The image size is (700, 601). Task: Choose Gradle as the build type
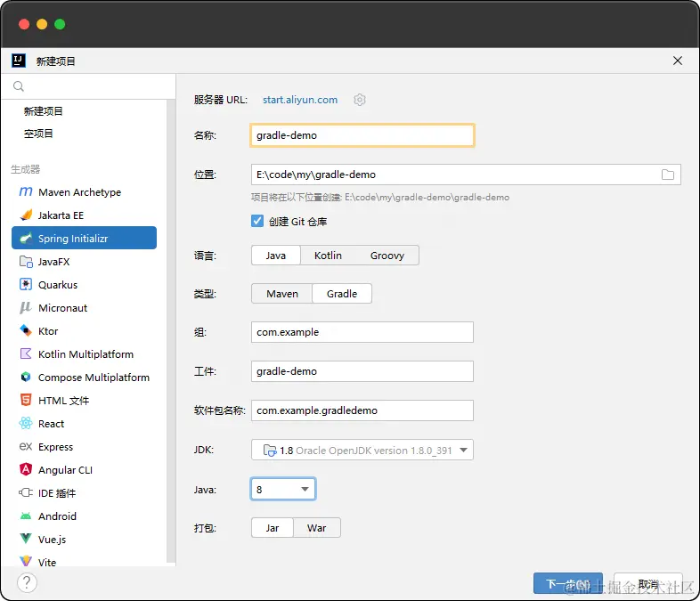pos(342,294)
